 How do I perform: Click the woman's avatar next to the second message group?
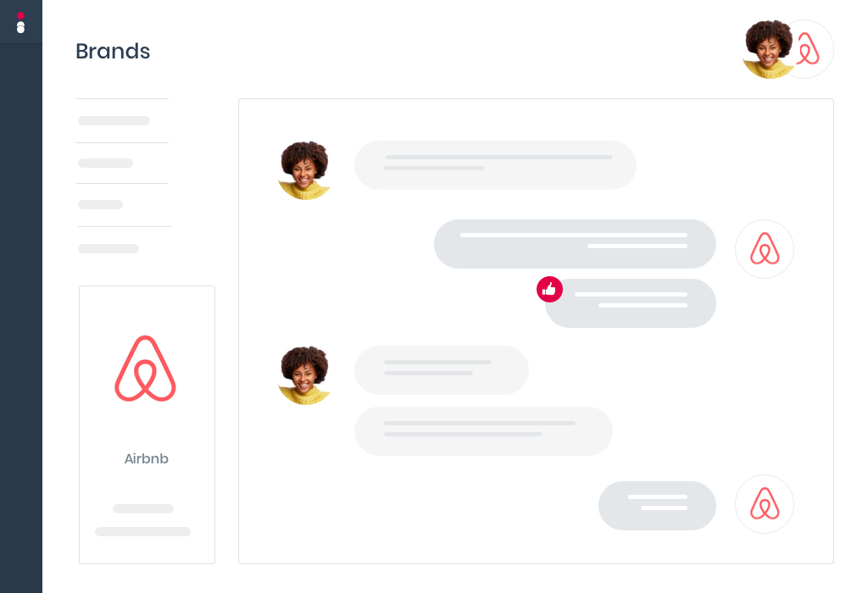tap(304, 375)
